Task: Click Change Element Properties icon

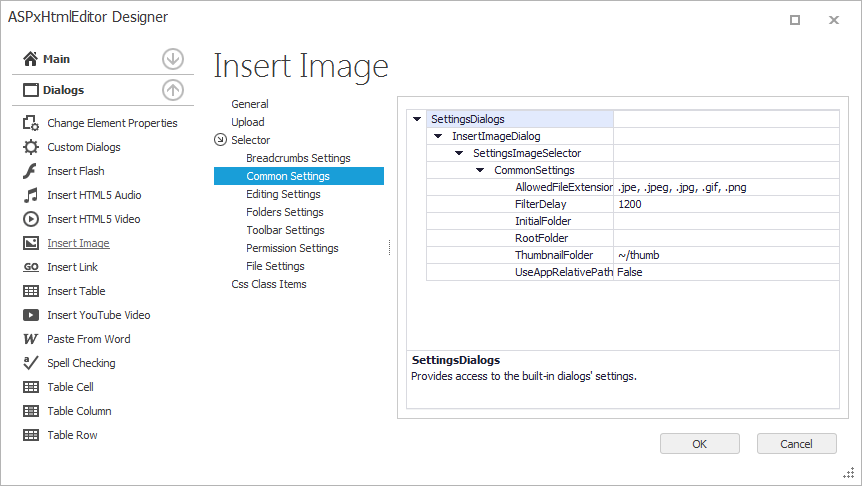Action: 31,123
